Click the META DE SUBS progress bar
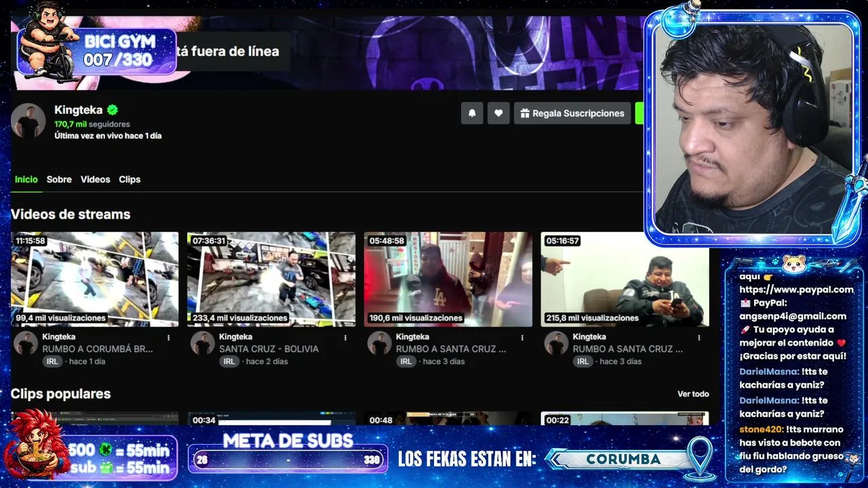Viewport: 868px width, 488px height. (288, 460)
